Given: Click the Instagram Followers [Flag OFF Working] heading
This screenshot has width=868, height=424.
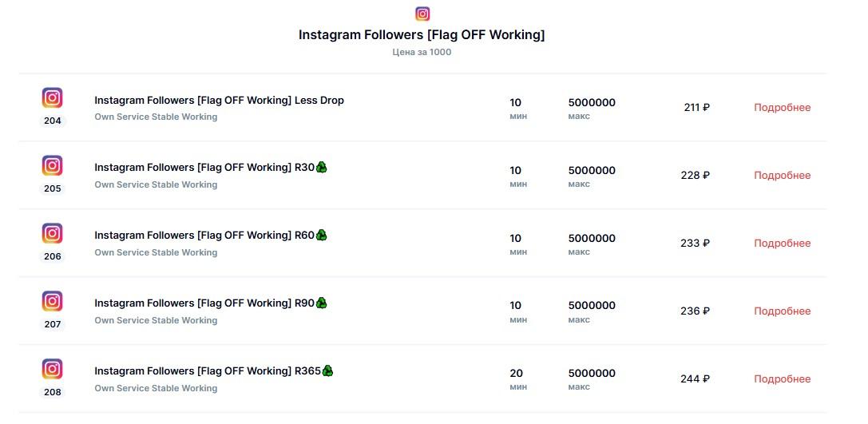Looking at the screenshot, I should [422, 35].
